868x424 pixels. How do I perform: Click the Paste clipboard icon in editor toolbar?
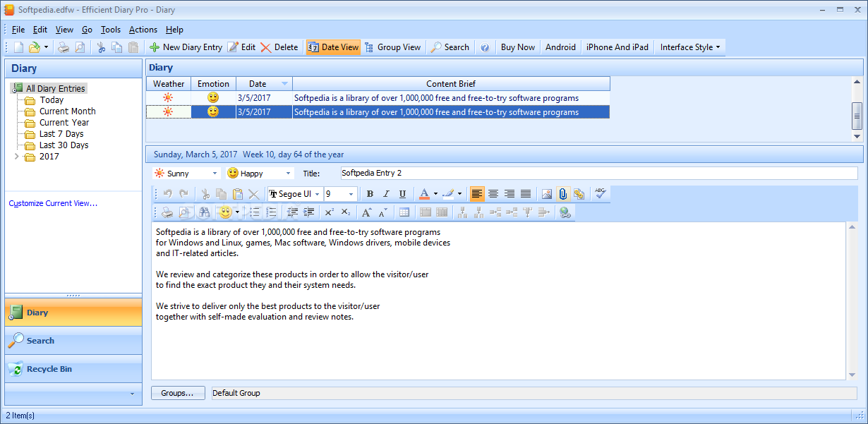pyautogui.click(x=238, y=194)
